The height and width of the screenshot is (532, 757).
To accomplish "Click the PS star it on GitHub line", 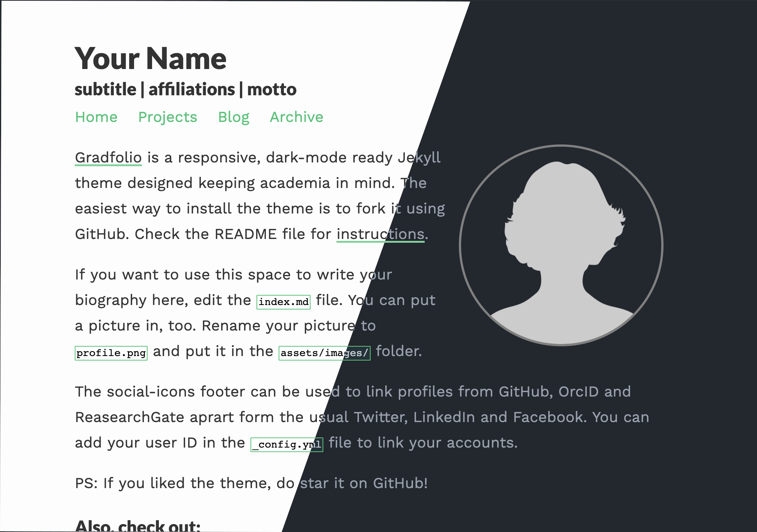I will coord(251,483).
